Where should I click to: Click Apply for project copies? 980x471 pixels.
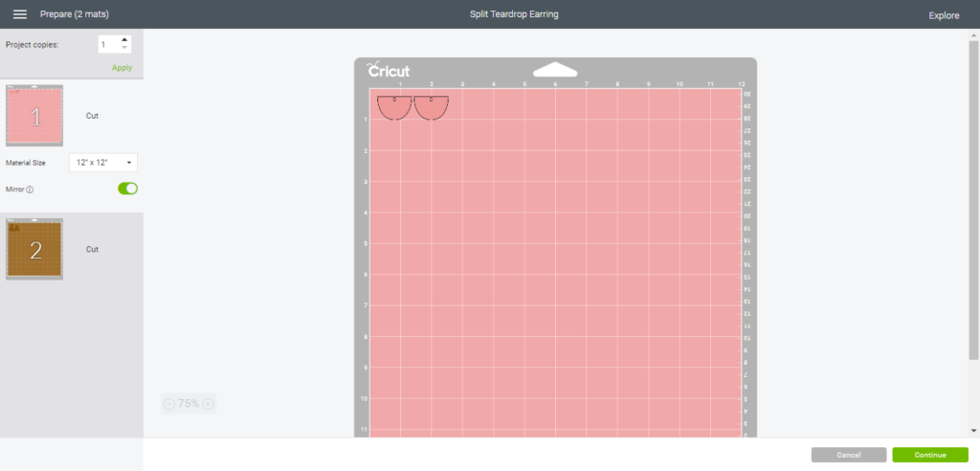(x=122, y=68)
